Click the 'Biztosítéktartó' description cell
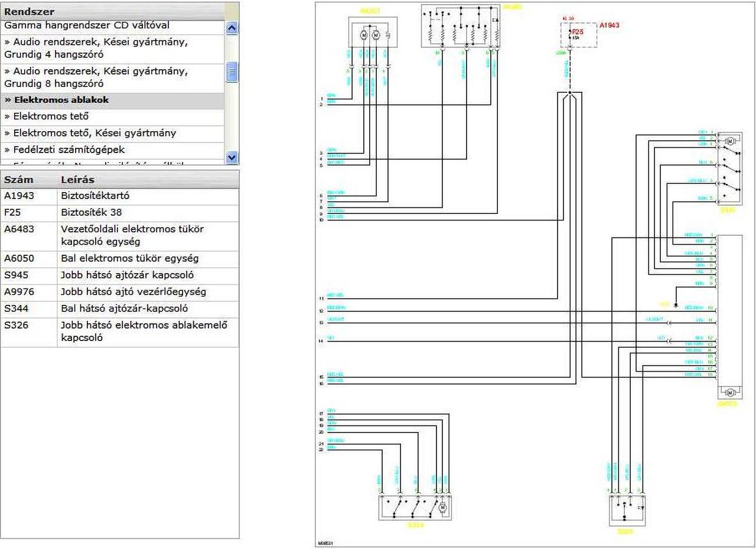Viewport: 756px width, 549px height. [148, 196]
